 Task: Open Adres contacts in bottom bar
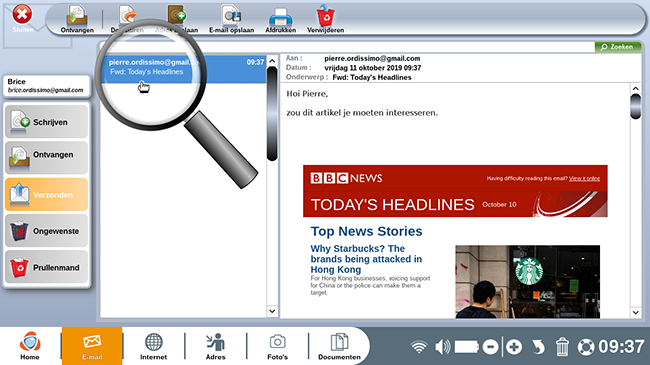(x=216, y=346)
